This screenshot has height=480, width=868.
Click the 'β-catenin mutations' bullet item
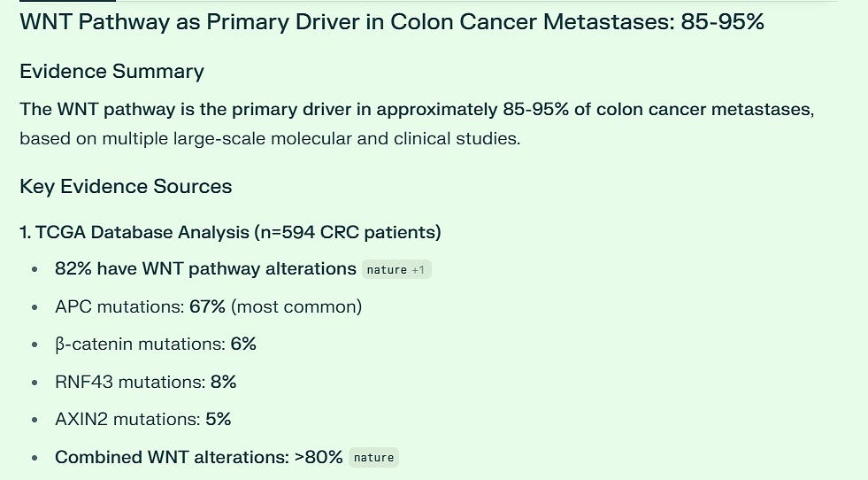[156, 345]
